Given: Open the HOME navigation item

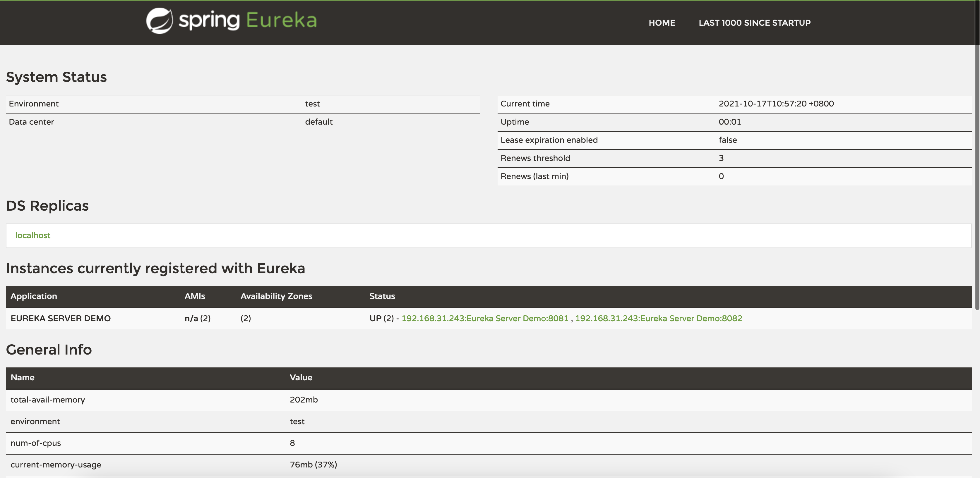Looking at the screenshot, I should (662, 23).
